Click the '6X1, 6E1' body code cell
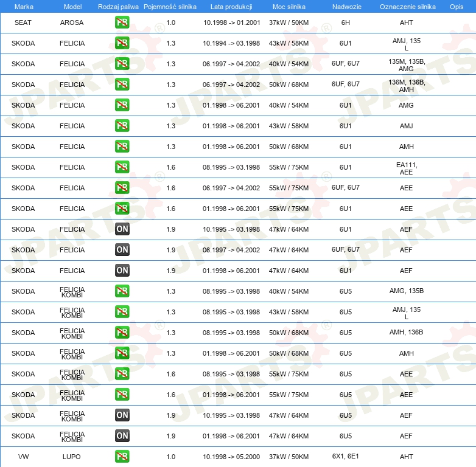Viewport: 476px width, 467px height. 346,456
